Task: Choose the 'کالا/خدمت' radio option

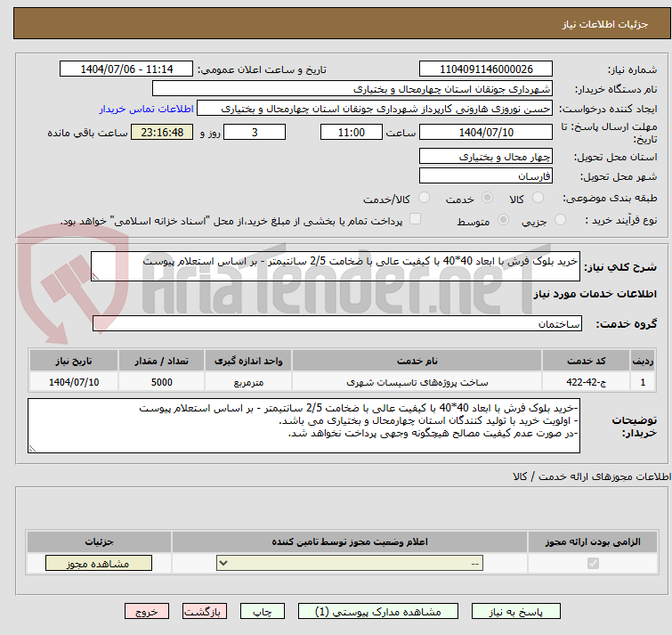Action: 424,198
